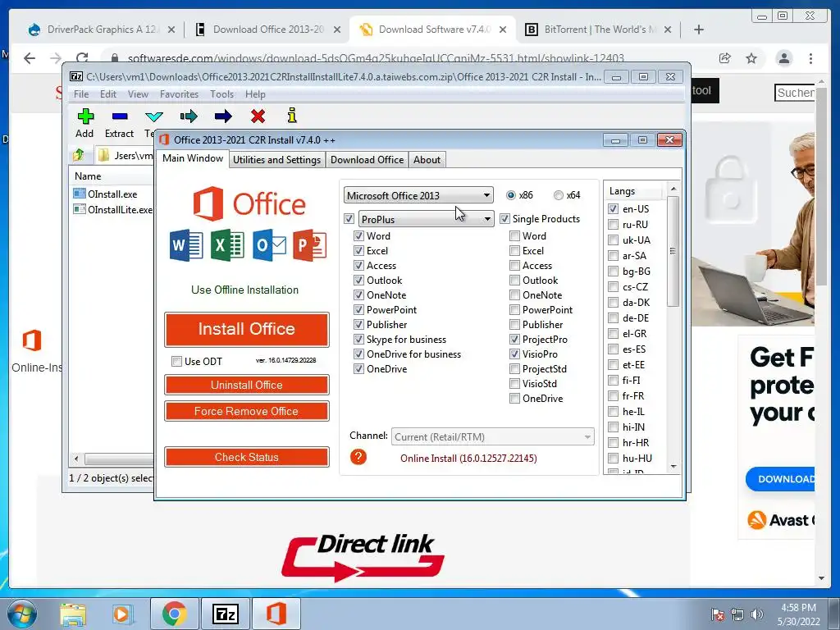Image resolution: width=840 pixels, height=630 pixels.
Task: Switch to Utilities and Settings tab
Action: 276,160
